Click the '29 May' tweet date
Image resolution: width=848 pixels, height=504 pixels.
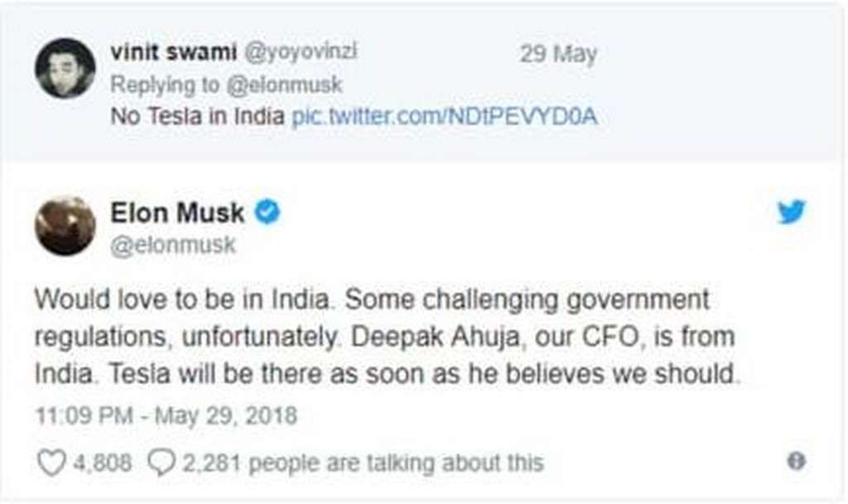pos(557,55)
